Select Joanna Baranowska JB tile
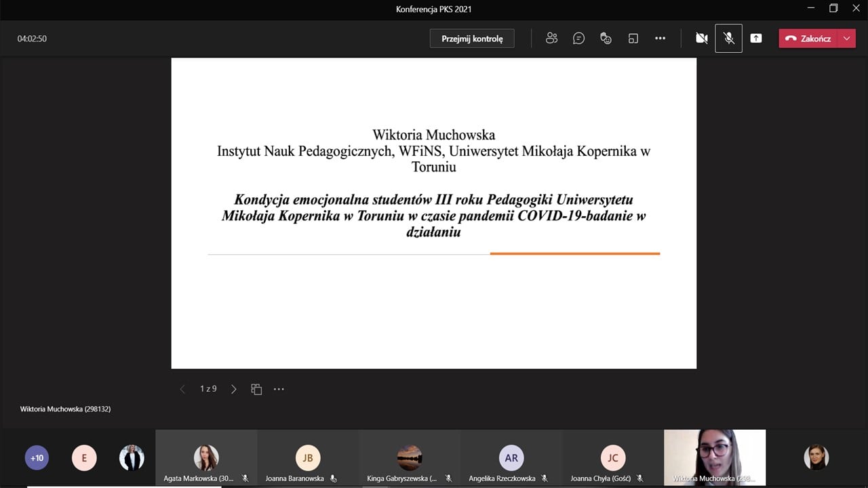The width and height of the screenshot is (868, 488). point(308,458)
